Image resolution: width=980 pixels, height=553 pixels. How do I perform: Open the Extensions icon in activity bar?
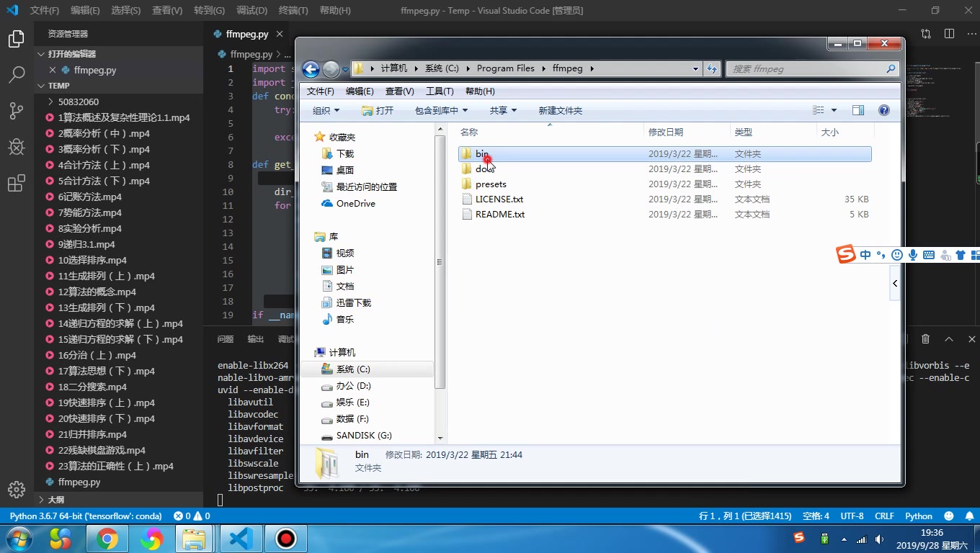point(16,184)
